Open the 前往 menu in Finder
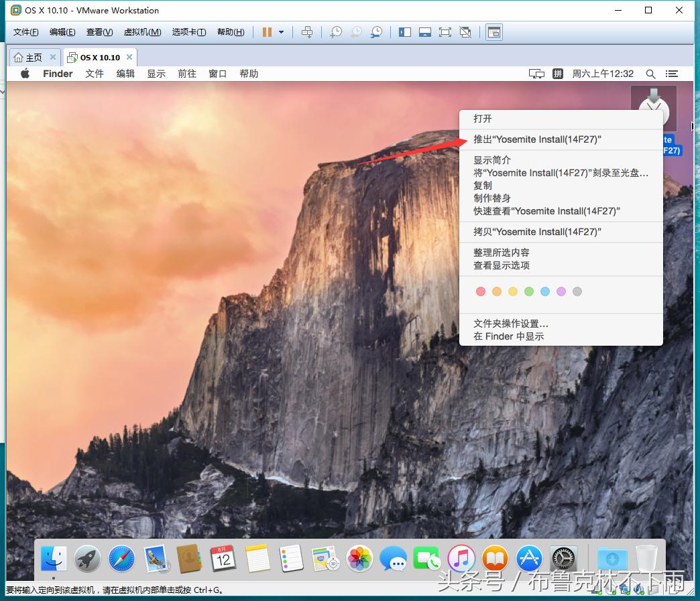The height and width of the screenshot is (601, 700). pos(186,74)
